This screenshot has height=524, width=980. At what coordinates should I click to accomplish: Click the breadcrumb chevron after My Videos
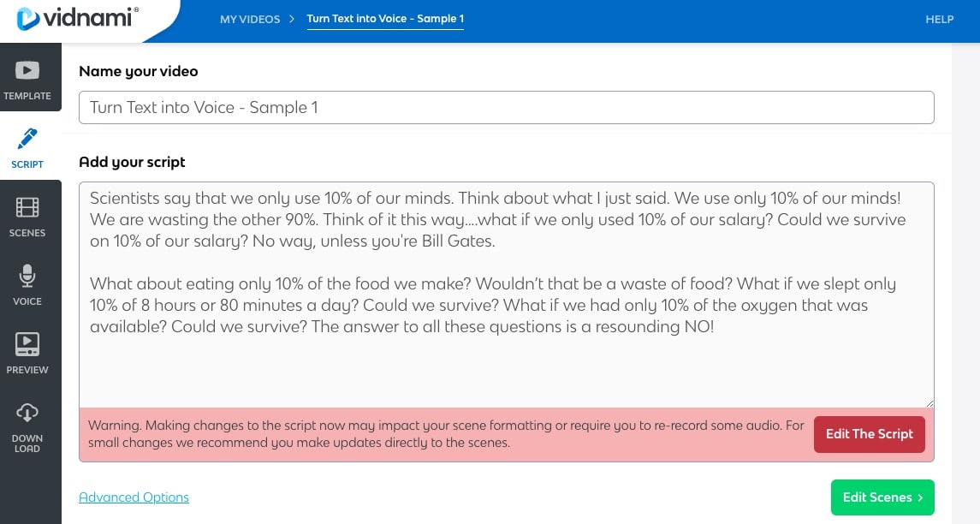pos(293,19)
